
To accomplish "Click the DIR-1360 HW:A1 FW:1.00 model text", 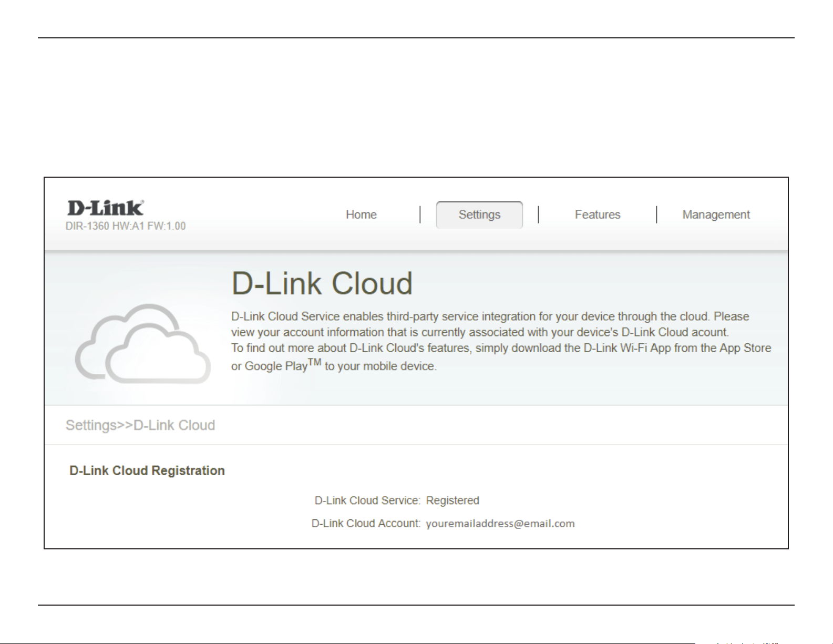I will (126, 226).
